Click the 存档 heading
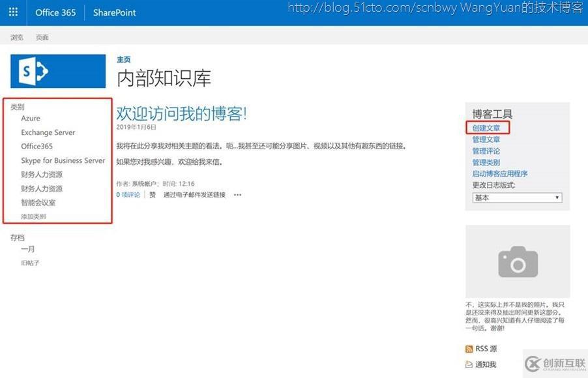 (x=17, y=237)
